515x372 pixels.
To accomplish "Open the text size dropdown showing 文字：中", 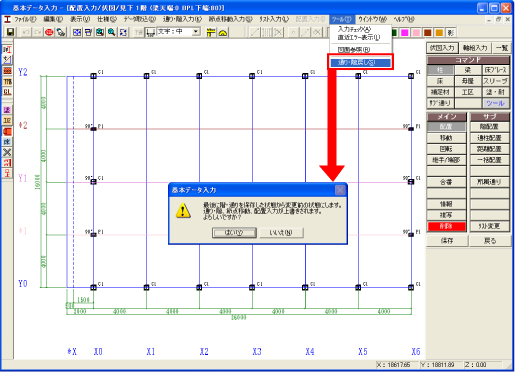I will tap(196, 32).
